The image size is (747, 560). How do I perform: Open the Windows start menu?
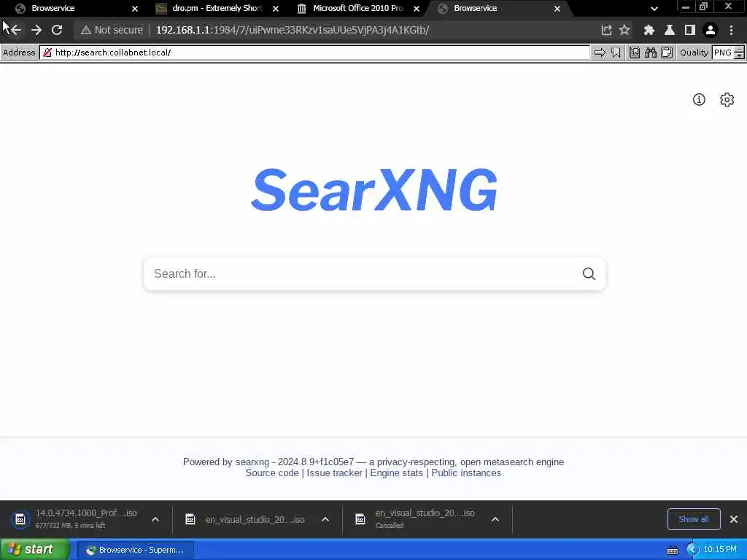coord(34,550)
